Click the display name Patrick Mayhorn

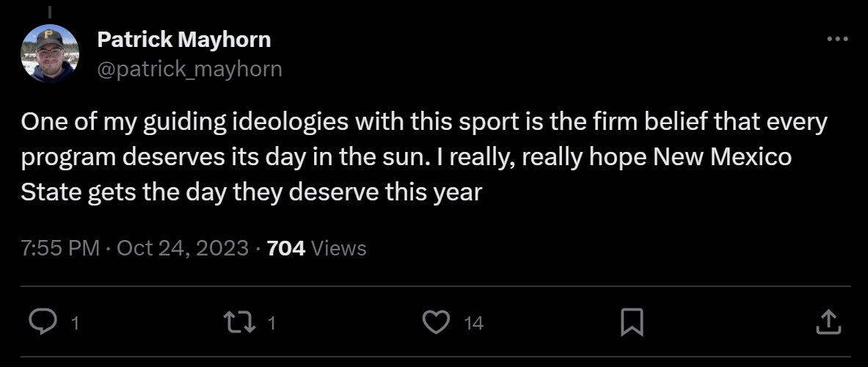point(183,40)
